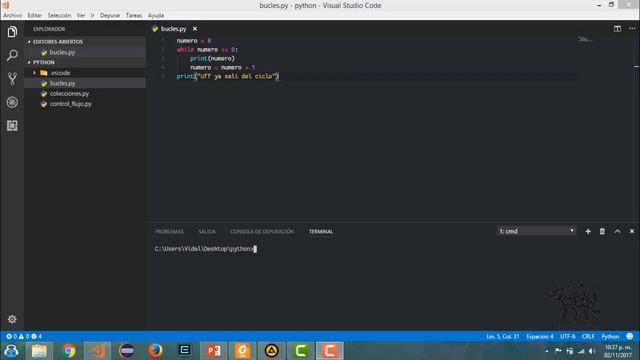This screenshot has height=360, width=640.
Task: Click Lin. 5, Col. 31 position indicator
Action: point(502,336)
